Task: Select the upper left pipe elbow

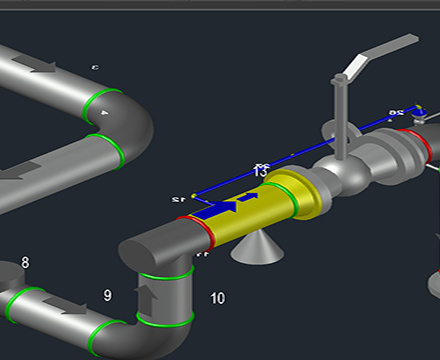Action: point(122,128)
